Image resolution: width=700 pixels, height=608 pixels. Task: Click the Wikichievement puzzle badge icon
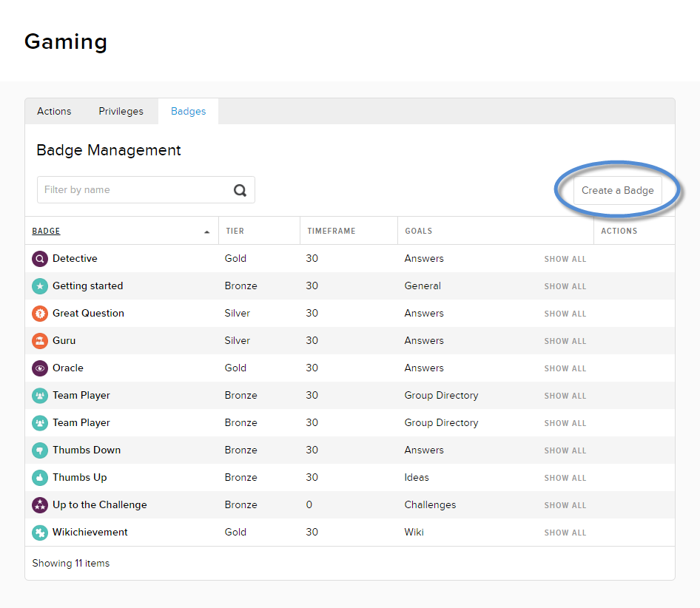pyautogui.click(x=40, y=533)
